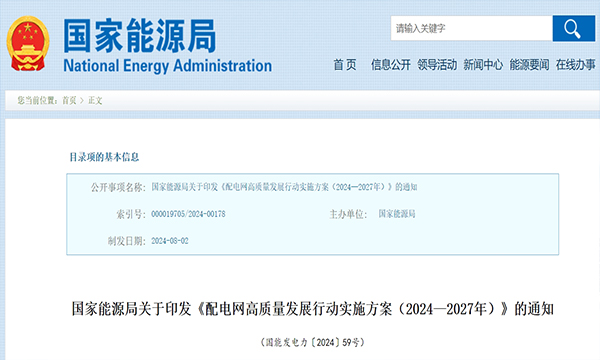Open 在线办事 in the navigation bar
Image resolution: width=600 pixels, height=360 pixels.
click(x=576, y=65)
